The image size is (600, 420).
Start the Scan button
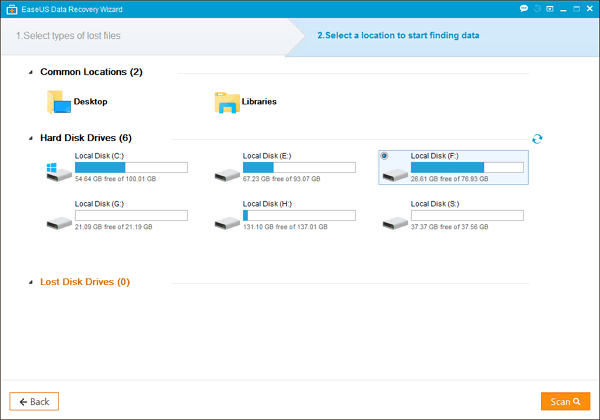tap(565, 401)
